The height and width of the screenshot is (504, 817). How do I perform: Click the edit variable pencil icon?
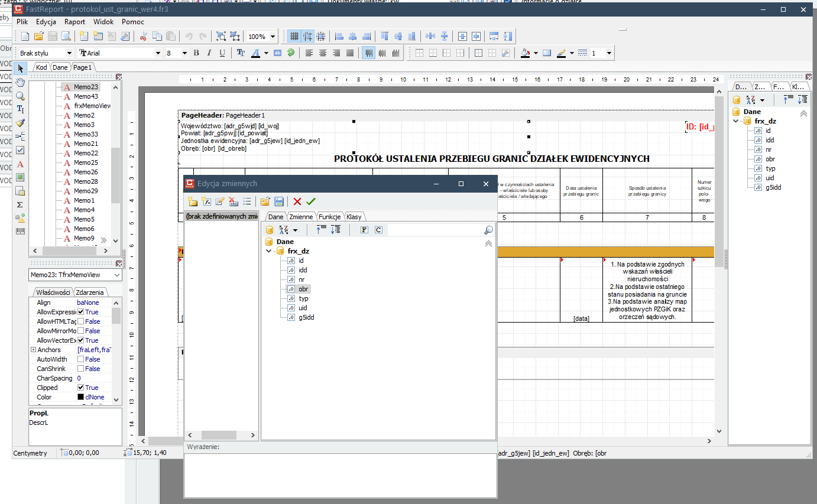(x=220, y=201)
